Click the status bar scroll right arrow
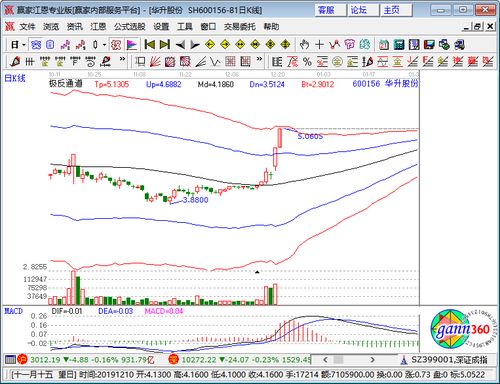500x384 pixels. [372, 360]
